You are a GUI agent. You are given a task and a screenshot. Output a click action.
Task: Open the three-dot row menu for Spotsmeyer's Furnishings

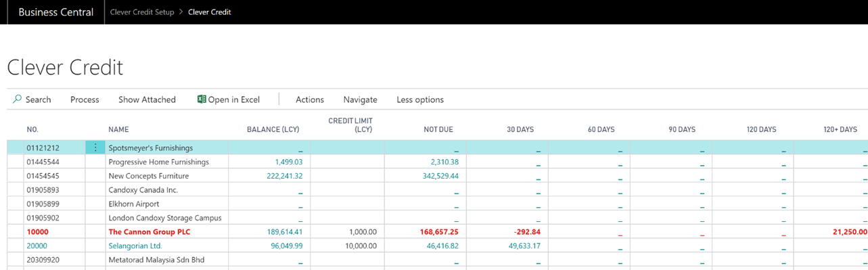tap(95, 148)
